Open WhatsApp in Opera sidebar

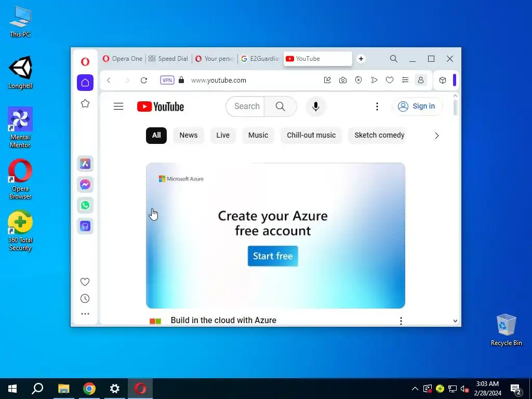coord(85,205)
